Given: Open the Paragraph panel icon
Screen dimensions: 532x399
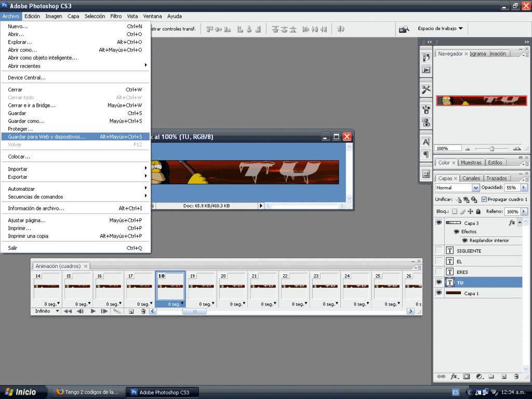Looking at the screenshot, I should click(x=426, y=154).
